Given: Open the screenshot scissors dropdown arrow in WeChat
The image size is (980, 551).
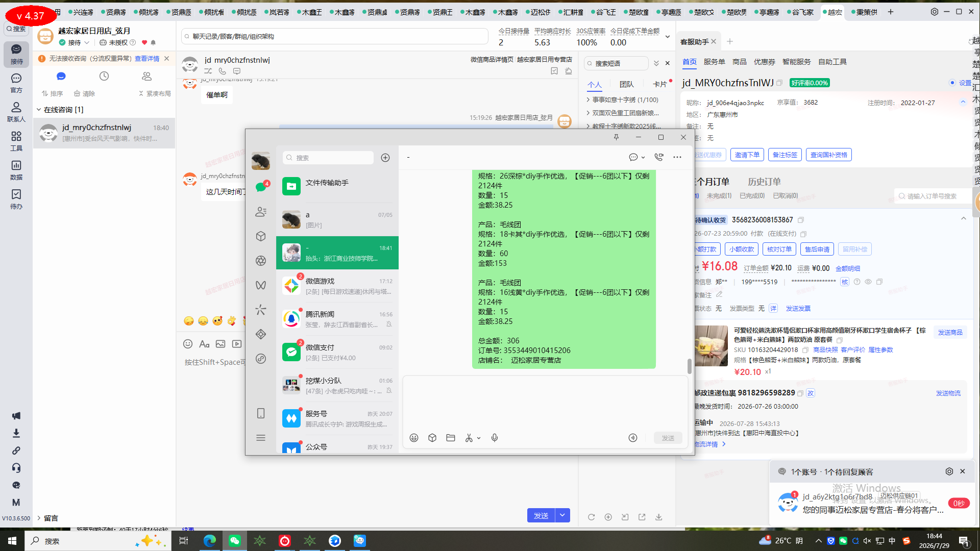Looking at the screenshot, I should click(x=479, y=438).
